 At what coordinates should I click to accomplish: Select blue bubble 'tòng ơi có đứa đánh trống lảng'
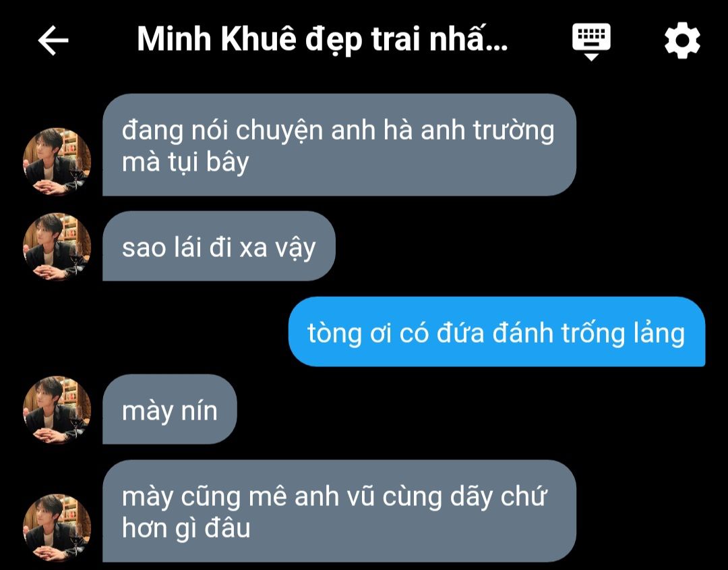pyautogui.click(x=497, y=332)
